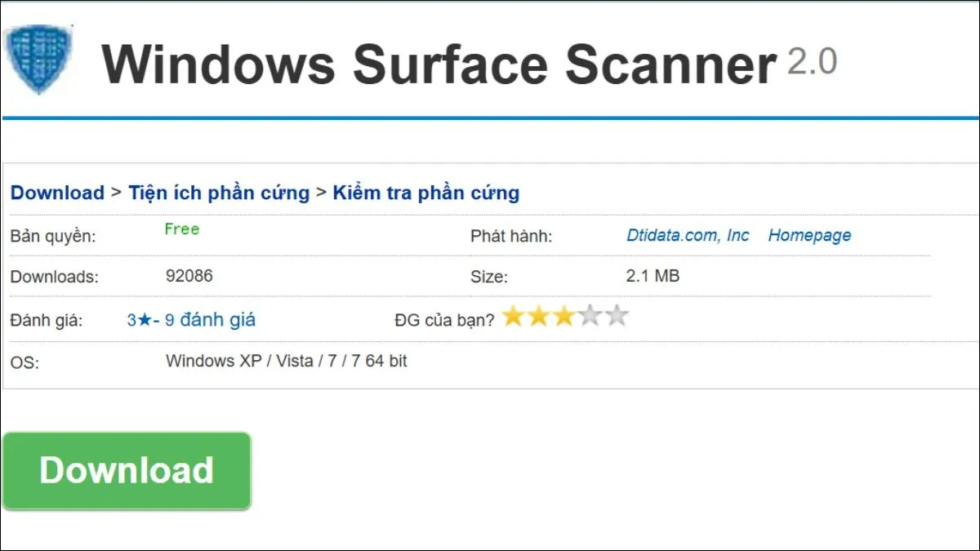This screenshot has height=551, width=980.
Task: Select the second rating star
Action: click(539, 317)
